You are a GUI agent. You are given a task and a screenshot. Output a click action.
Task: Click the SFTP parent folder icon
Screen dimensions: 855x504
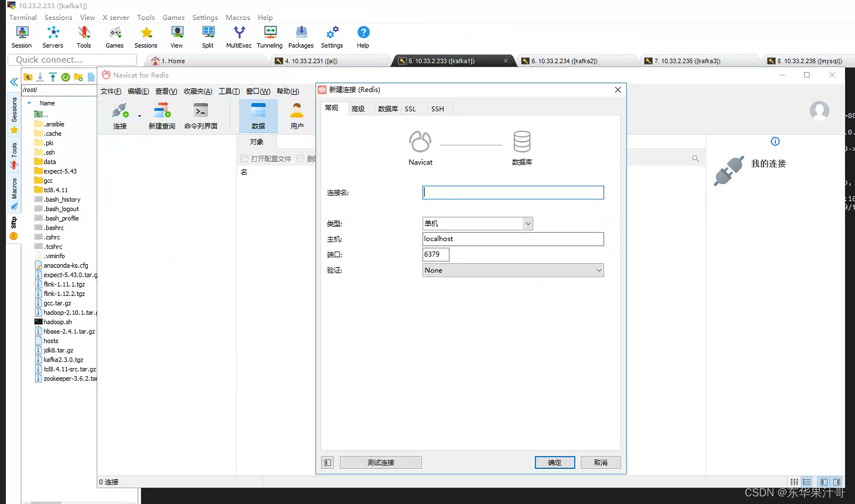[x=28, y=77]
